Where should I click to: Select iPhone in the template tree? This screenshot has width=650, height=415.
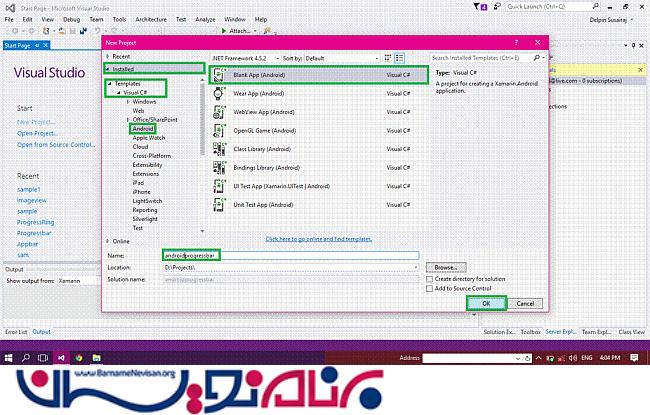pos(141,192)
